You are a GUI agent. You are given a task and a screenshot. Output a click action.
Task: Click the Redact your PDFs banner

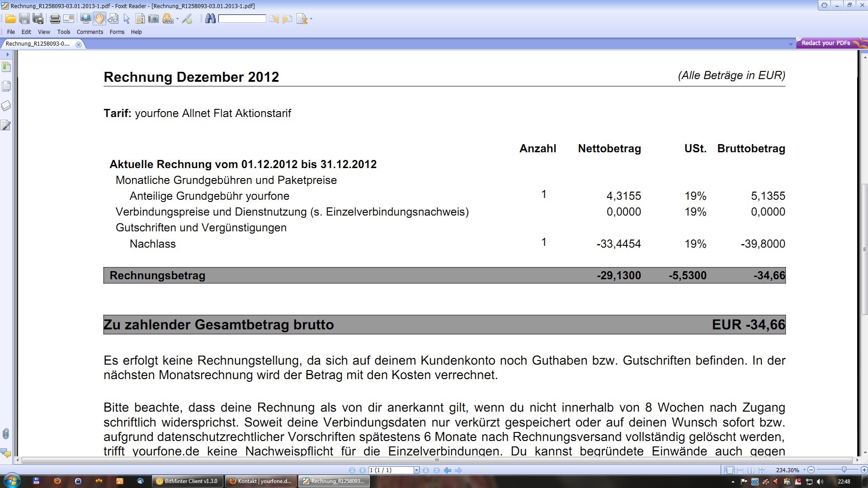[x=826, y=43]
